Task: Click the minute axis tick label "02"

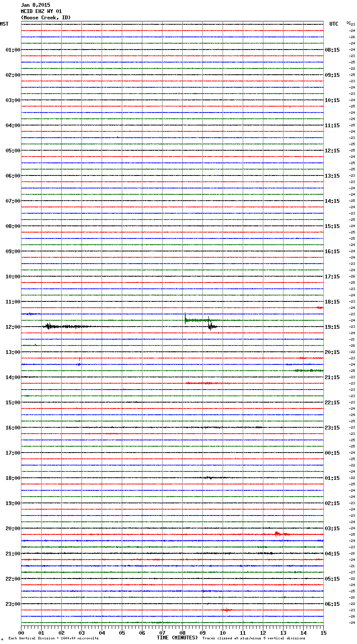Action: [x=61, y=633]
